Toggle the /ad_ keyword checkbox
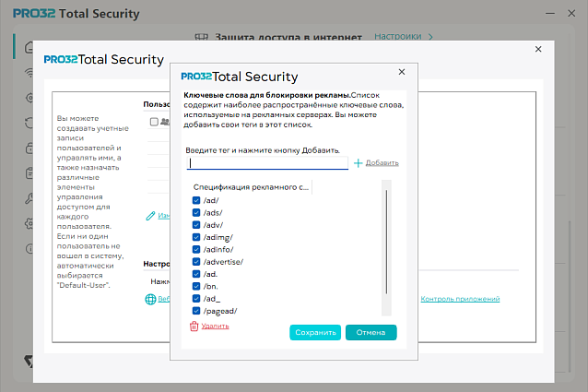 196,299
